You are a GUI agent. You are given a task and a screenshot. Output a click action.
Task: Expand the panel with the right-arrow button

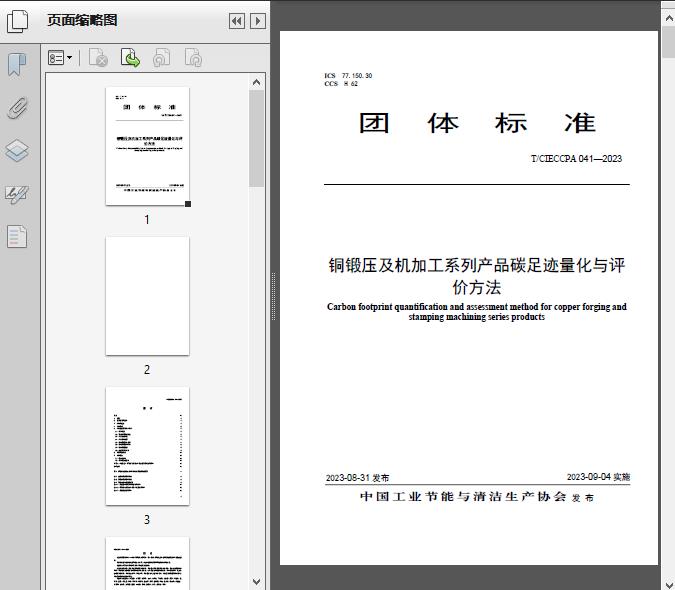click(x=258, y=21)
